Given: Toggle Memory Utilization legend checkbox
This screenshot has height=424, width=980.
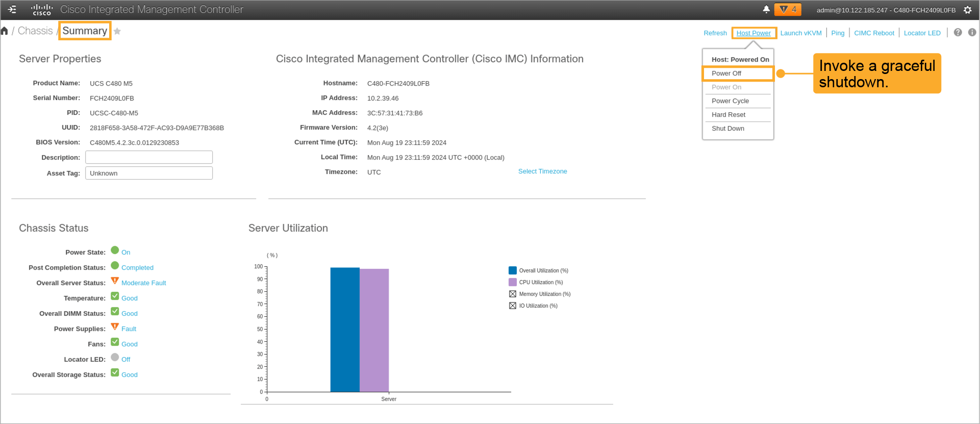Looking at the screenshot, I should pos(513,294).
